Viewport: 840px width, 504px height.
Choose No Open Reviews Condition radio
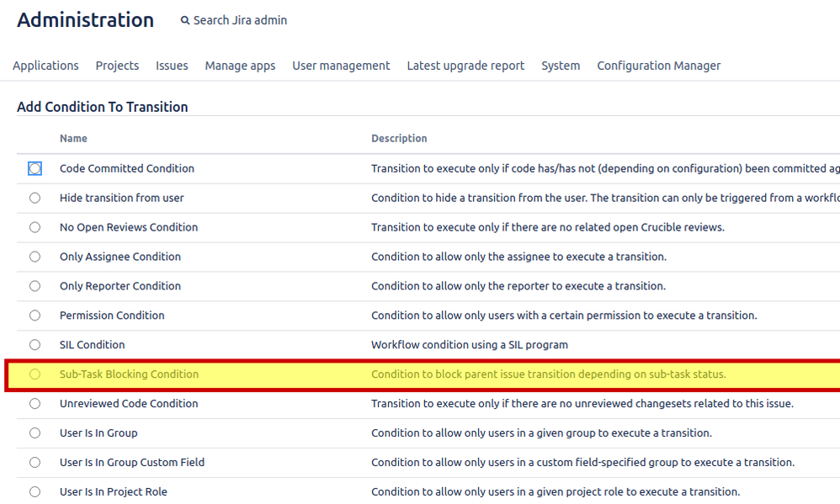[x=35, y=227]
